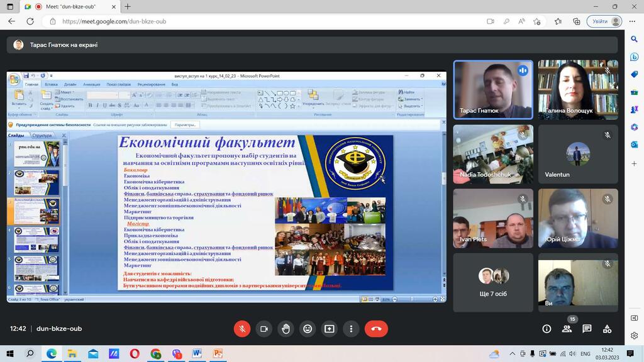Unmute the microphone in Meet

pos(242,329)
